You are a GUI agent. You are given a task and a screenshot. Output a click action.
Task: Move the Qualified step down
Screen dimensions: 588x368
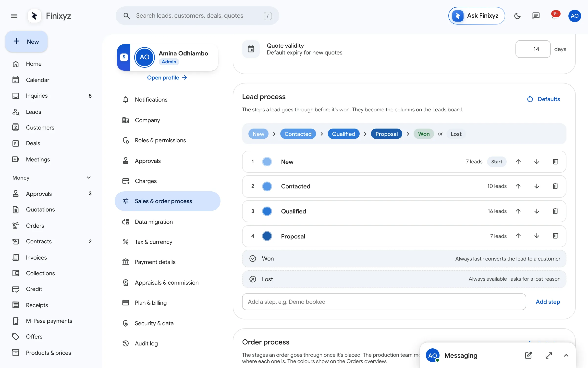tap(537, 211)
